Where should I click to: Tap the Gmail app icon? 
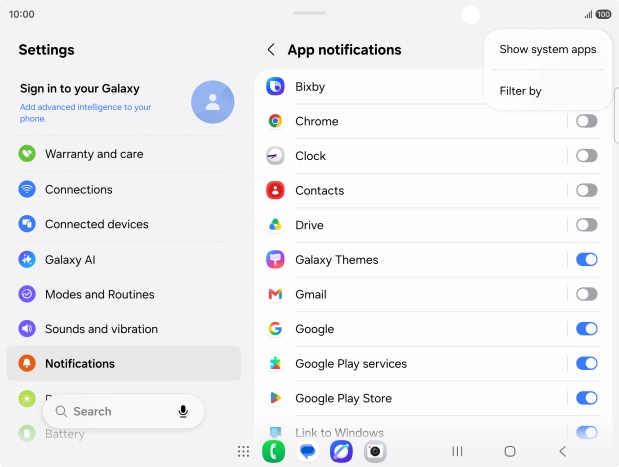pos(275,294)
